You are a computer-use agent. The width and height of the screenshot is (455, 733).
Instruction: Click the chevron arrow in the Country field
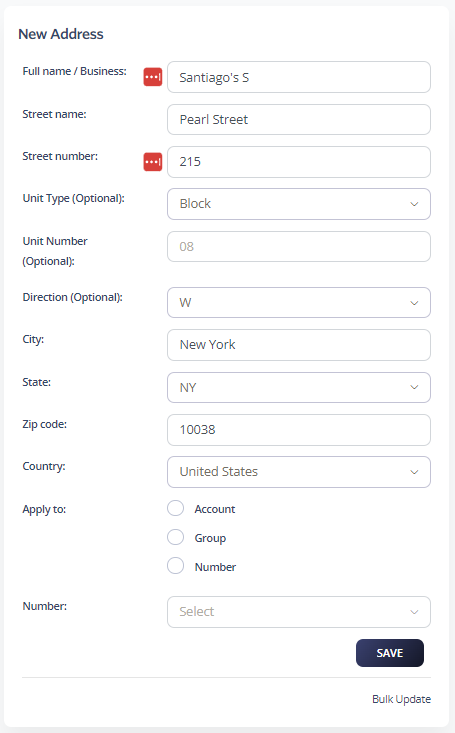(x=414, y=472)
